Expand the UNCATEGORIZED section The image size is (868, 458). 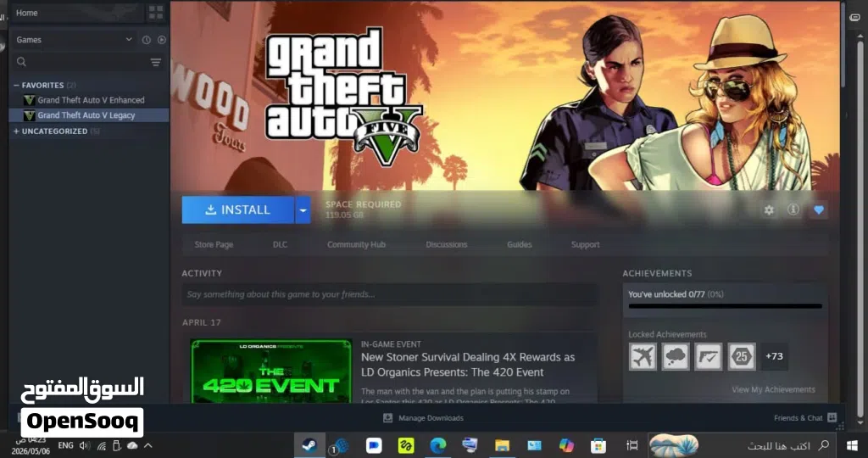click(17, 131)
